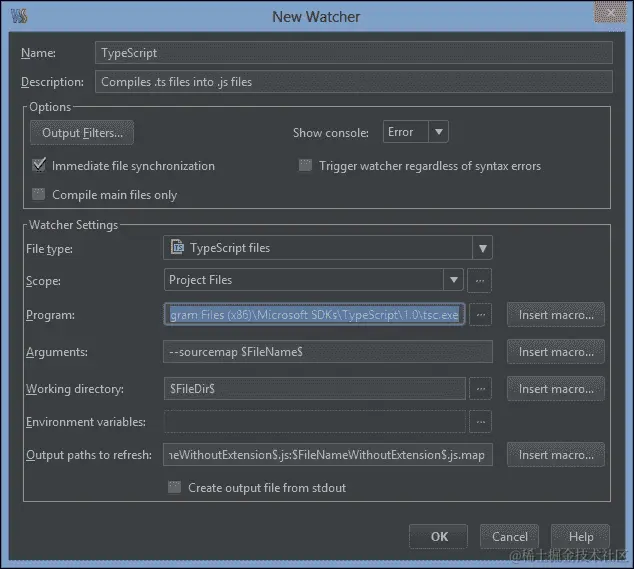This screenshot has width=634, height=569.
Task: Click the Output paths to refresh field
Action: [x=328, y=455]
